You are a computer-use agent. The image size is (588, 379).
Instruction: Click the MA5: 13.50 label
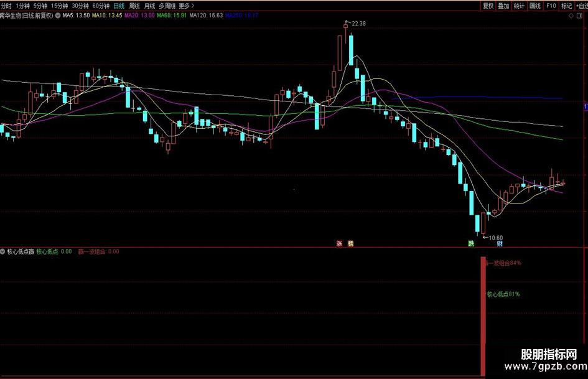pyautogui.click(x=76, y=16)
